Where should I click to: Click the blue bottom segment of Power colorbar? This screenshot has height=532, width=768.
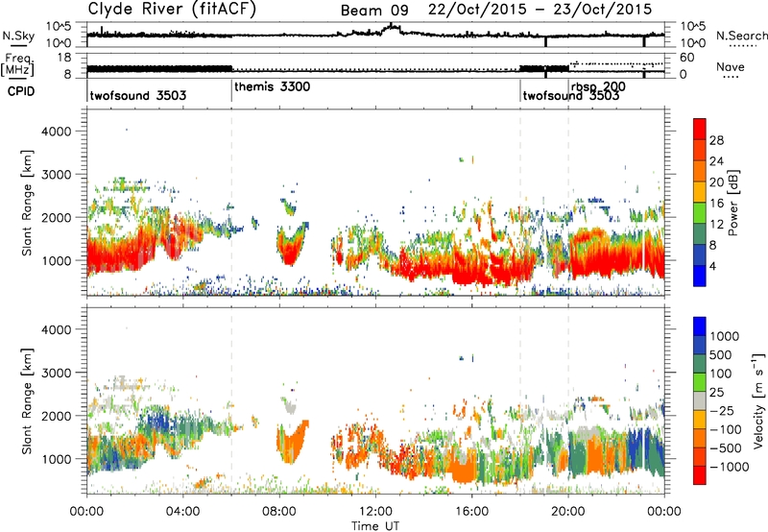coord(700,276)
